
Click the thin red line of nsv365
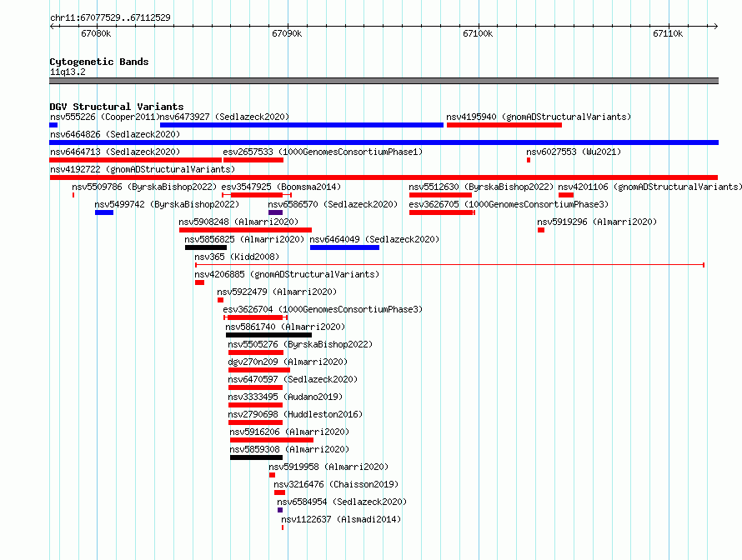[x=449, y=265]
